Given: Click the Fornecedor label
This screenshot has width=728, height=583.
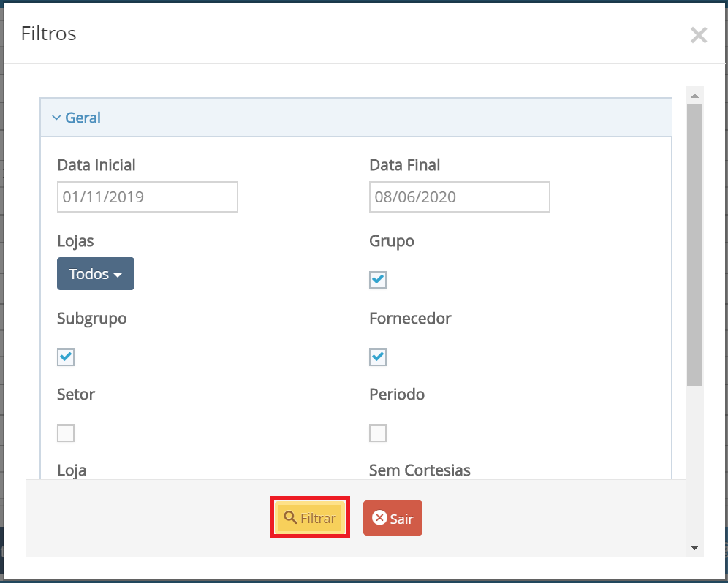Looking at the screenshot, I should tap(410, 319).
